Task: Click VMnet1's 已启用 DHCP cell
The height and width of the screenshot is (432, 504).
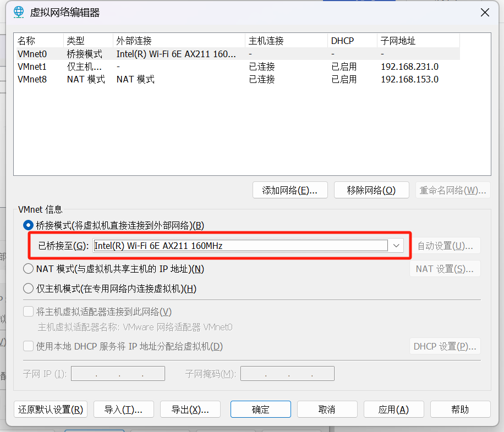Action: (x=344, y=67)
